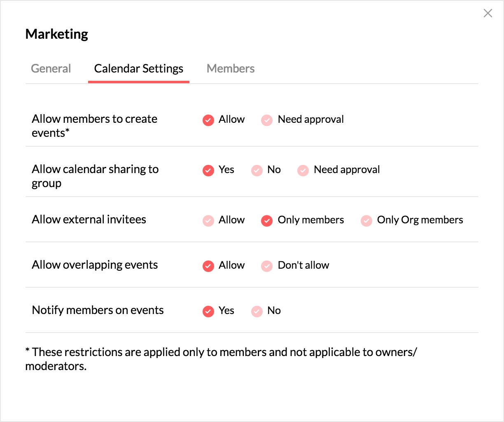Select Only Org members for invitees
Viewport: 504px width, 422px height.
click(366, 221)
